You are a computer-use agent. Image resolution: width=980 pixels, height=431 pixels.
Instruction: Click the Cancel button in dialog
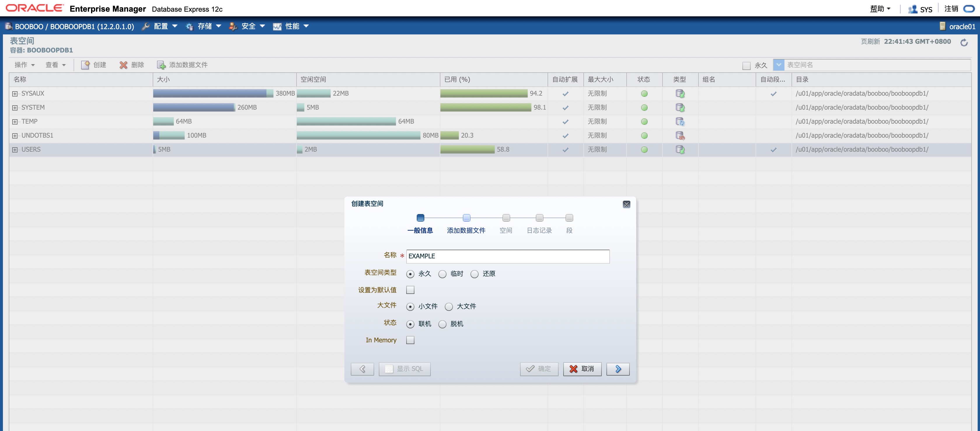point(582,369)
